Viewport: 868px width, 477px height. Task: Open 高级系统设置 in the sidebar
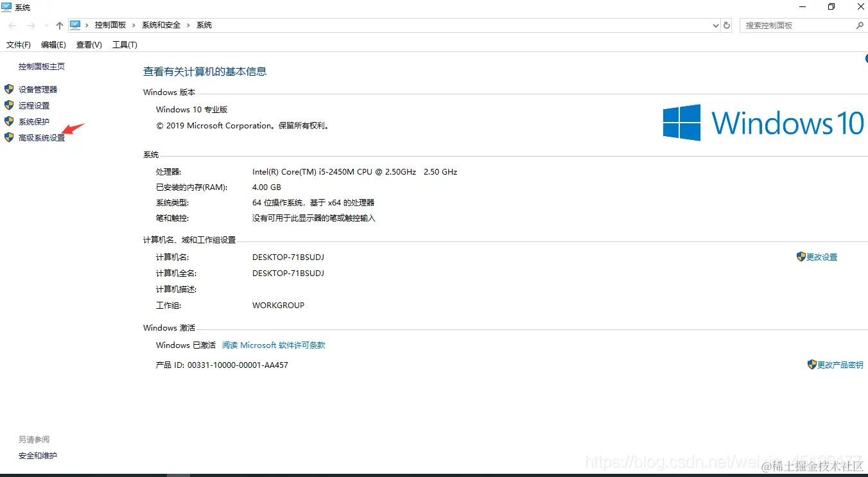click(x=42, y=138)
